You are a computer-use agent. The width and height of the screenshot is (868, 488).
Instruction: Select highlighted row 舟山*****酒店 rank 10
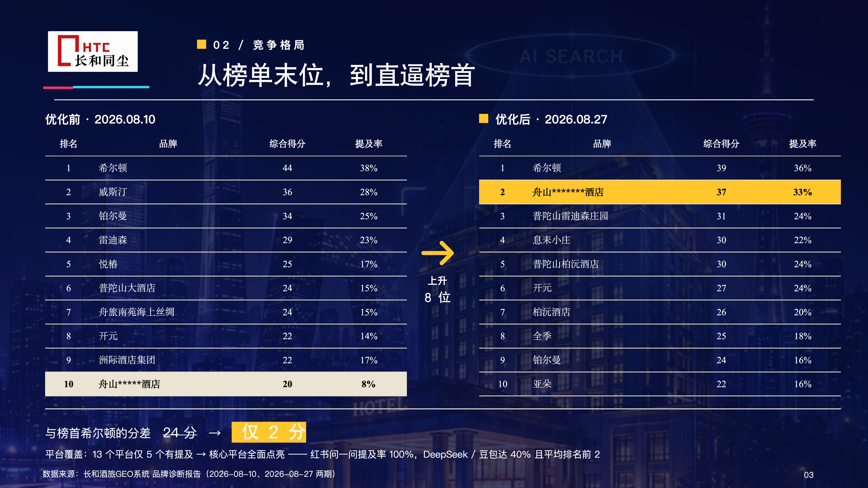click(x=226, y=384)
